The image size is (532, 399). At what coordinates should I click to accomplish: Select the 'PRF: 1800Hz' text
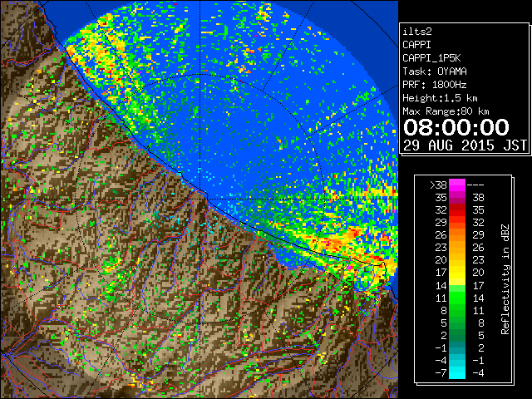(x=435, y=85)
